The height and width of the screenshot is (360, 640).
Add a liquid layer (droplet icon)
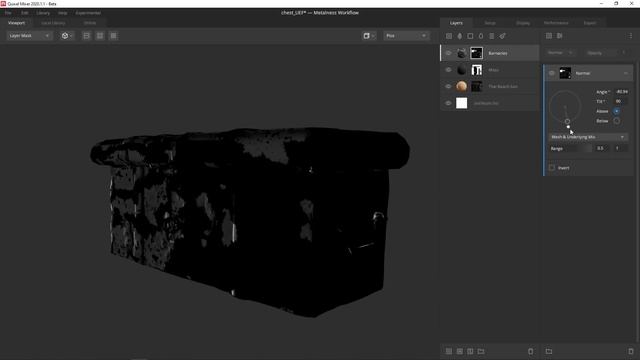pyautogui.click(x=481, y=36)
